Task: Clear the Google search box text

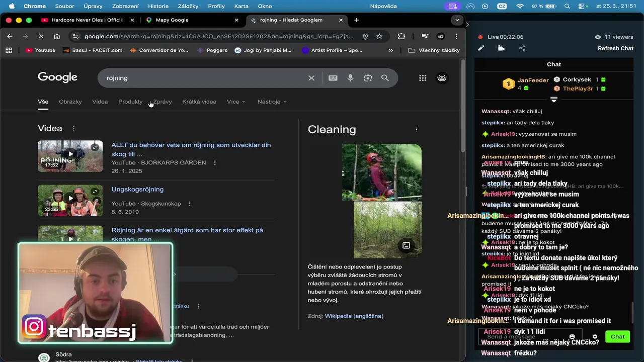Action: 311,78
